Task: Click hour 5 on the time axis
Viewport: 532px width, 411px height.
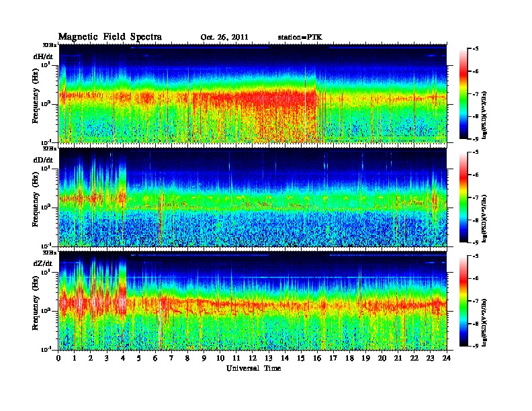Action: [139, 358]
